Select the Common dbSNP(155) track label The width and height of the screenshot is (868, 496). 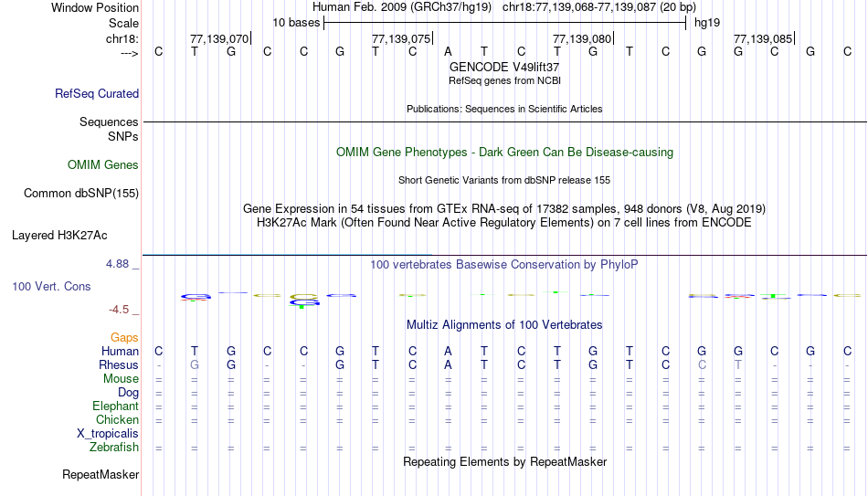[80, 194]
